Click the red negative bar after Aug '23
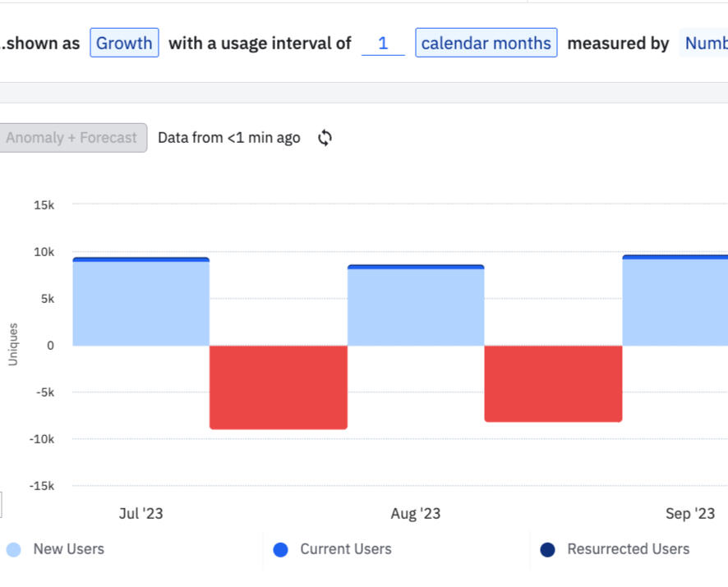This screenshot has height=587, width=728. [553, 383]
